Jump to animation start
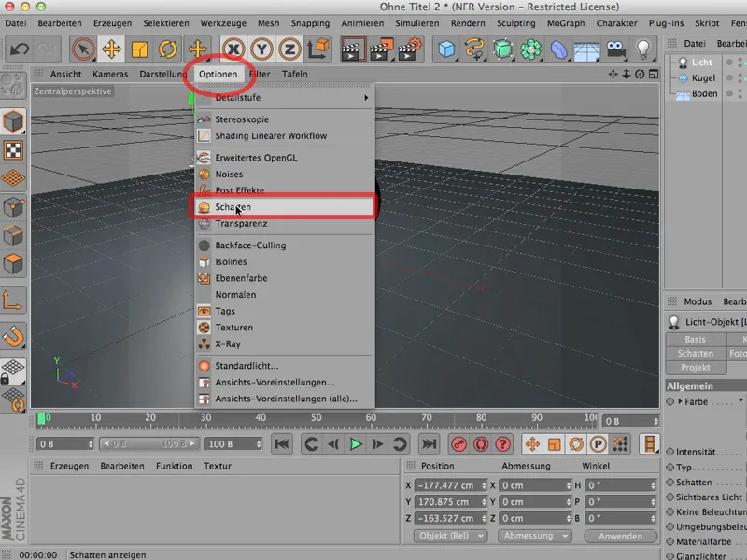The height and width of the screenshot is (560, 747). 282,444
